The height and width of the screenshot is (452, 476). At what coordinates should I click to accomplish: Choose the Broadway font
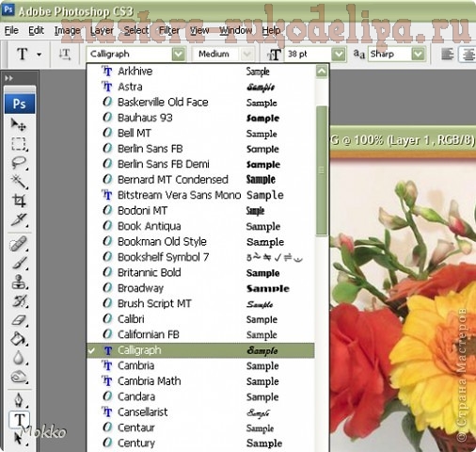(x=200, y=288)
